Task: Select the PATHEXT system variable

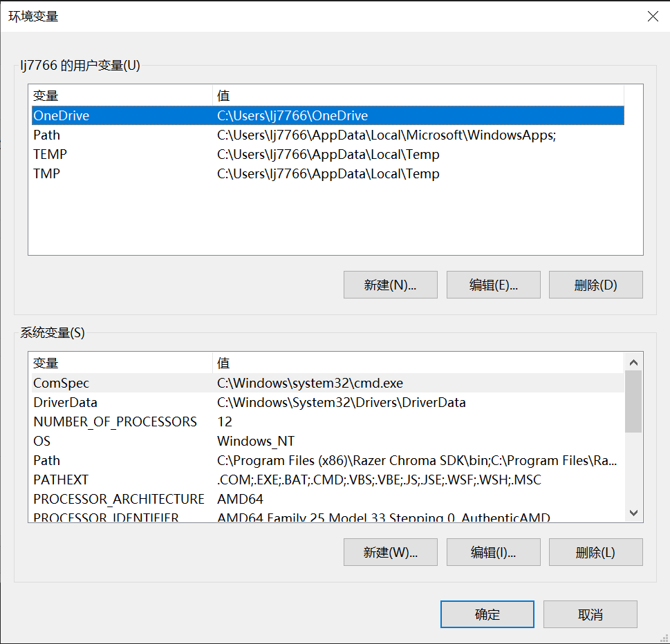Action: point(61,480)
